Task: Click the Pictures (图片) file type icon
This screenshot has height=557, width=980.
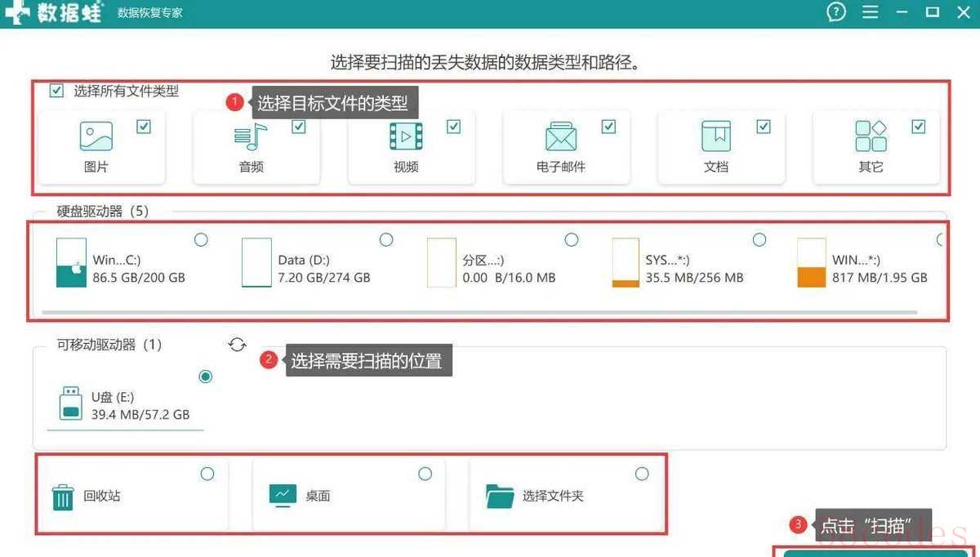Action: point(96,136)
